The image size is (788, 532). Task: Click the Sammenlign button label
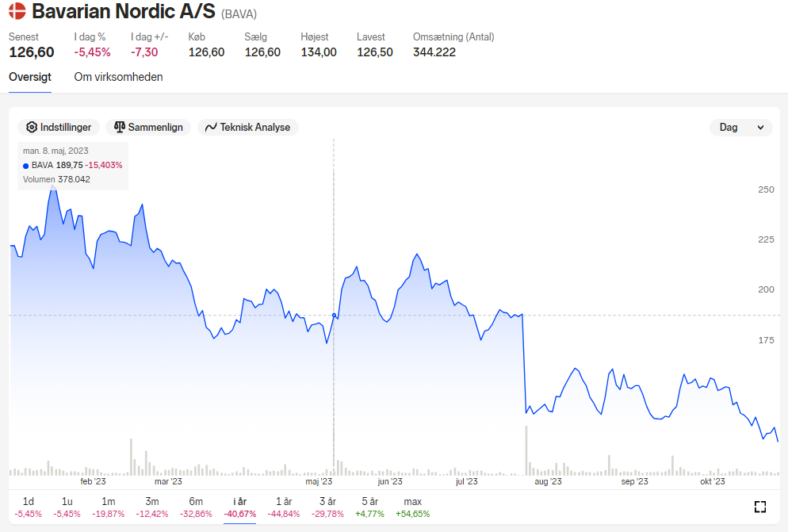(155, 127)
